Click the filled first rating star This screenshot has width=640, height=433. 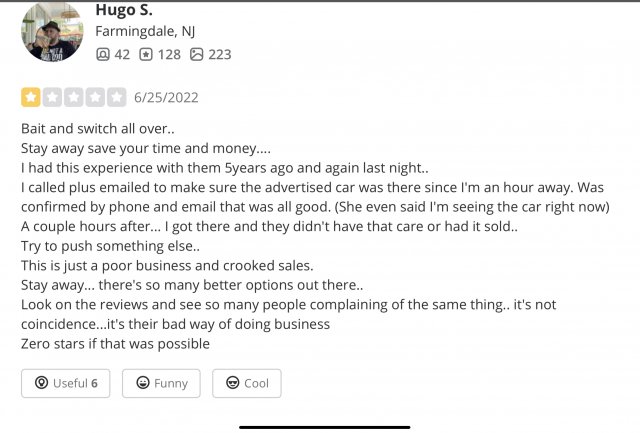click(31, 97)
